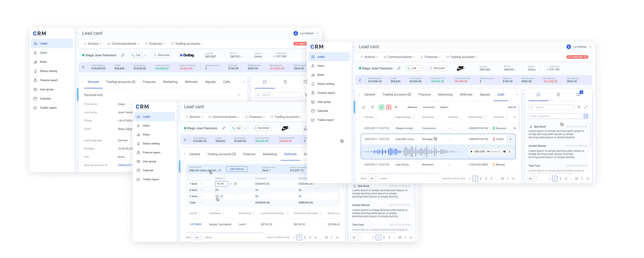
Task: Open lead ID 14578899 link
Action: coord(196,224)
